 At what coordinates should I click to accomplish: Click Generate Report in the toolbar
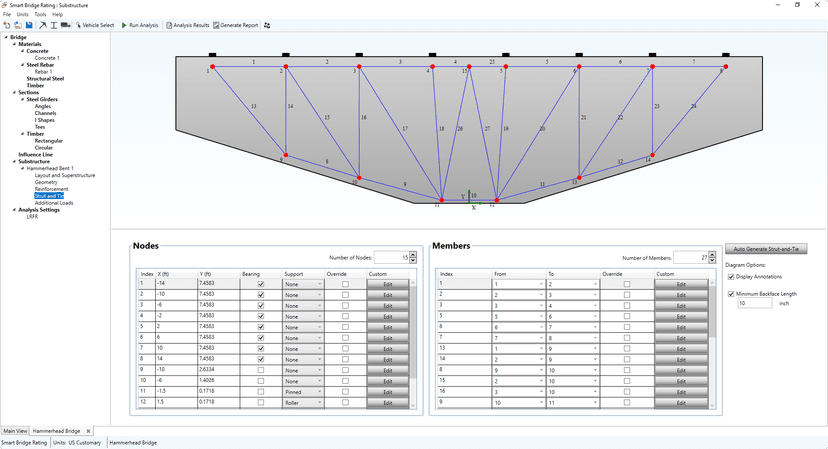click(x=236, y=25)
